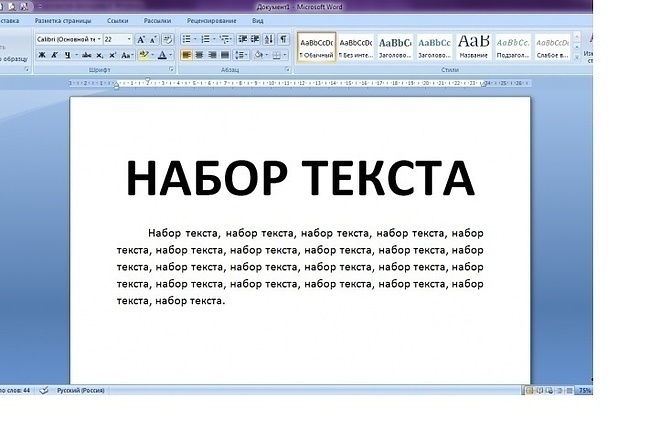Apply the Подзаголовок style
Viewport: 660px width, 440px height.
513,47
